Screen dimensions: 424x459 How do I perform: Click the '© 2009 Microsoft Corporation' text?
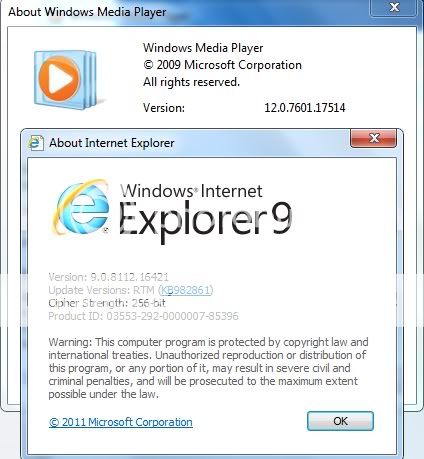click(222, 65)
